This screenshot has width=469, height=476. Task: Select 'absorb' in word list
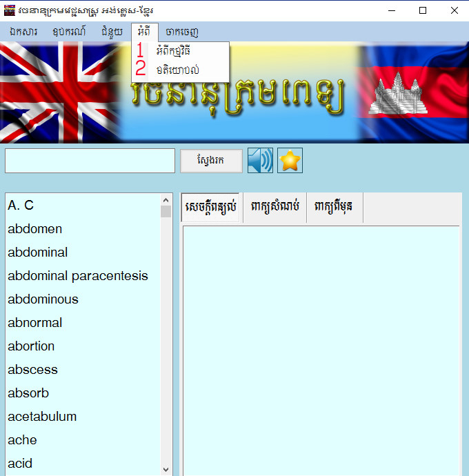pyautogui.click(x=83, y=393)
